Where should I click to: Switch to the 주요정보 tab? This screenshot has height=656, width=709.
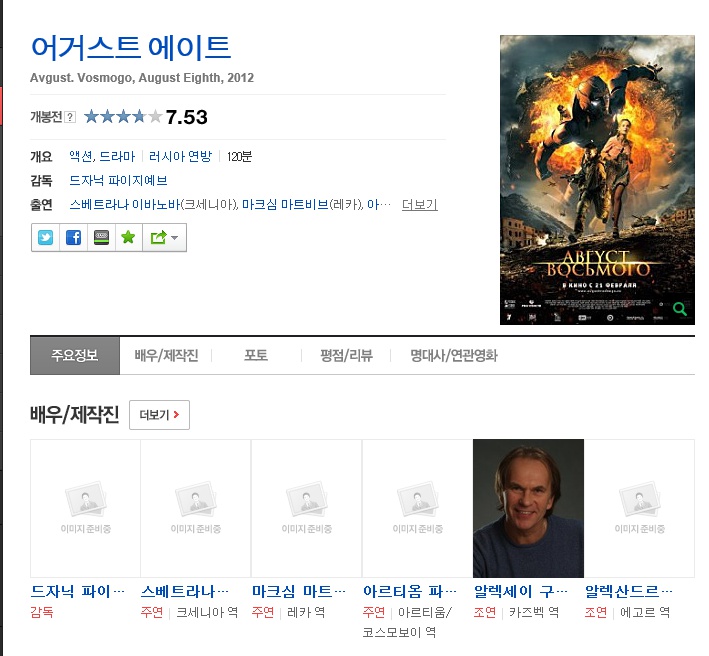75,355
